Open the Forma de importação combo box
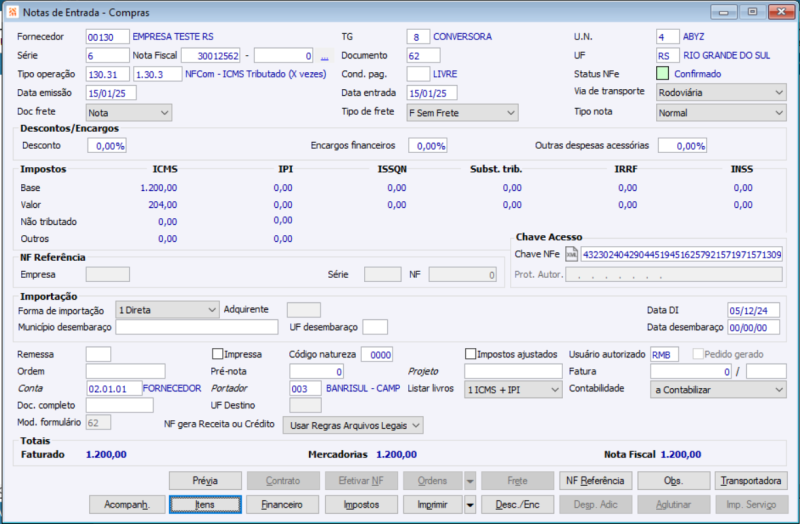 click(167, 310)
